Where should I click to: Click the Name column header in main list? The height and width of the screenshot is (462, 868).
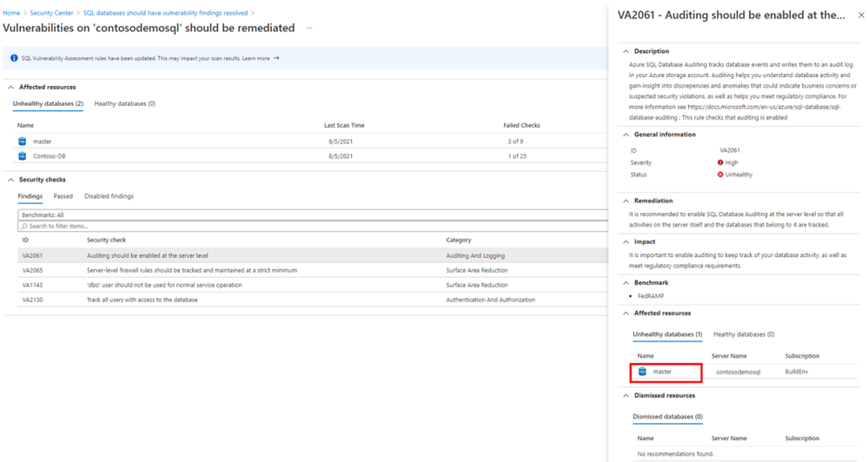(25, 126)
